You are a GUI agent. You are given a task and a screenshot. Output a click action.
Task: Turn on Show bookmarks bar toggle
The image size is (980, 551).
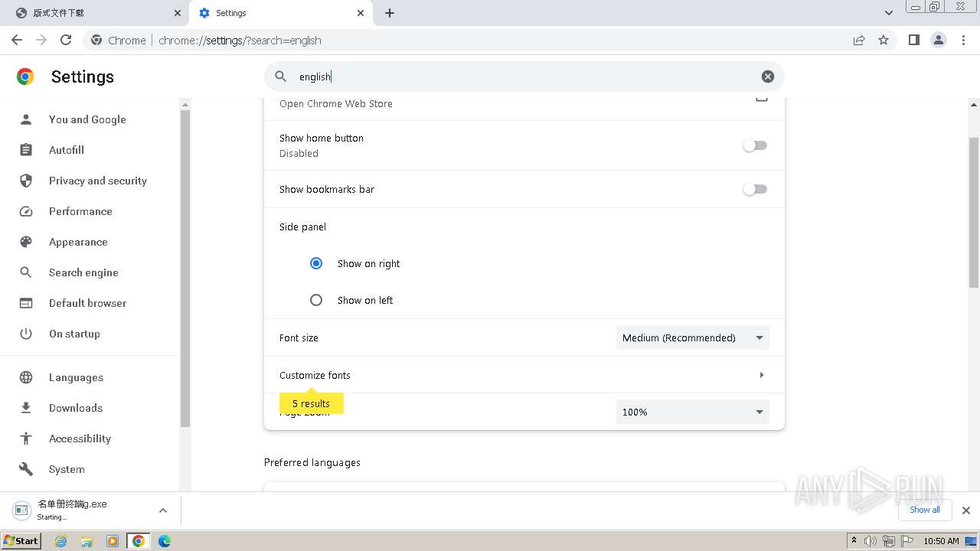tap(755, 189)
